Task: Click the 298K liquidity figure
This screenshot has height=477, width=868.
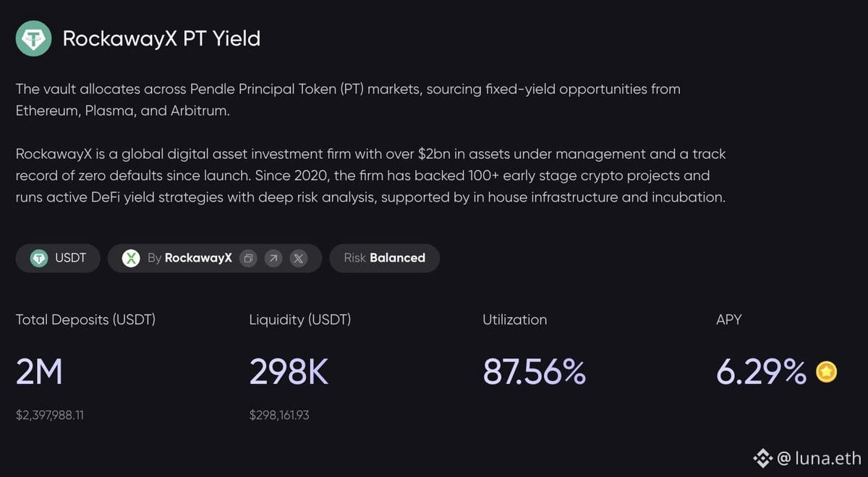Action: [x=289, y=372]
